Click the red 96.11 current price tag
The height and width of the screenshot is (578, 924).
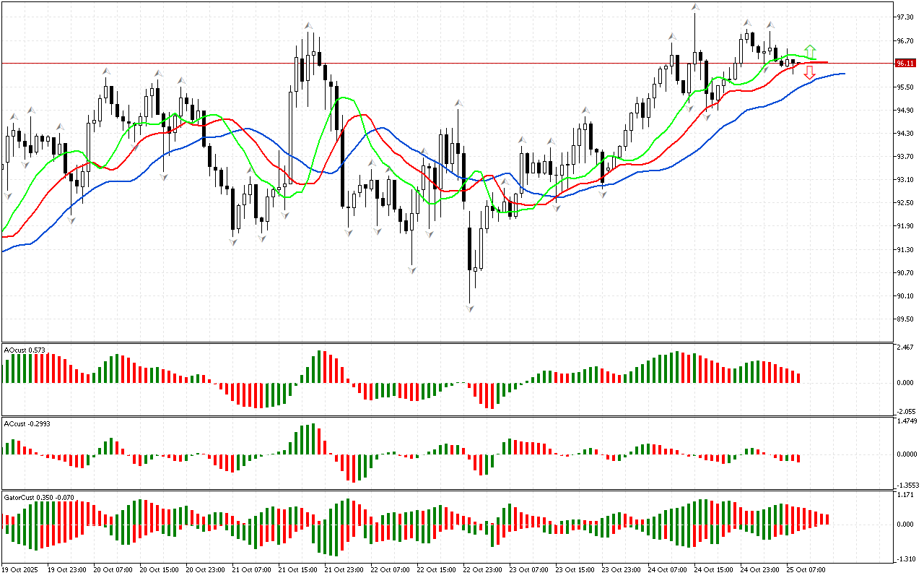coord(904,64)
